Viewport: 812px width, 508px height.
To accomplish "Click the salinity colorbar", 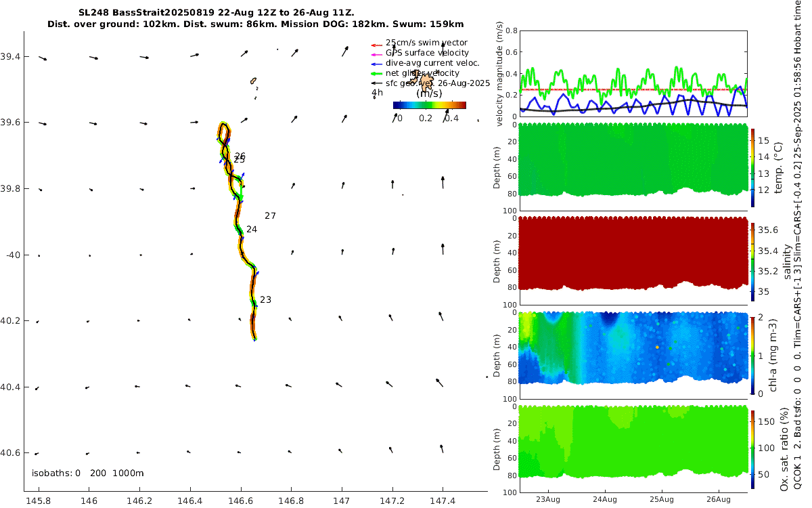I will pyautogui.click(x=753, y=261).
